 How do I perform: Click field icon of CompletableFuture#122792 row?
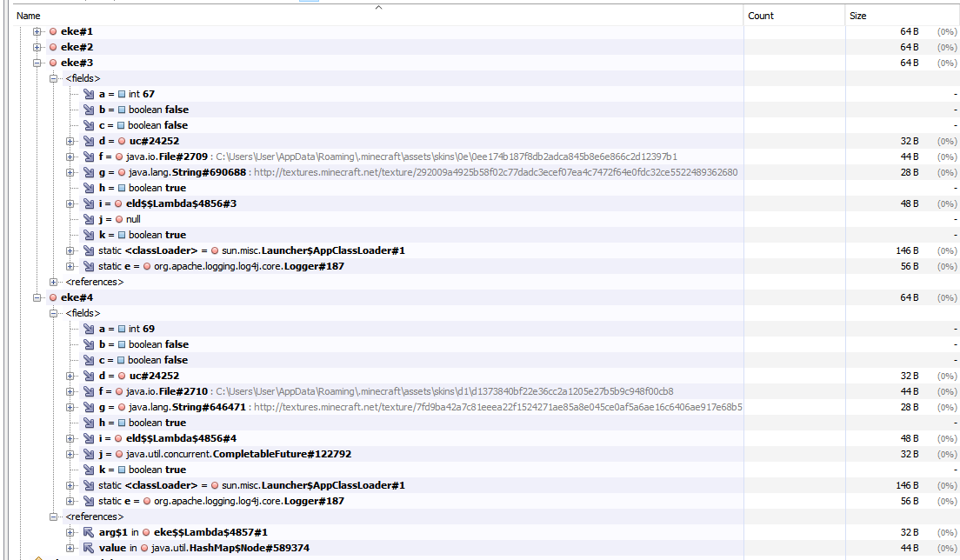[89, 454]
